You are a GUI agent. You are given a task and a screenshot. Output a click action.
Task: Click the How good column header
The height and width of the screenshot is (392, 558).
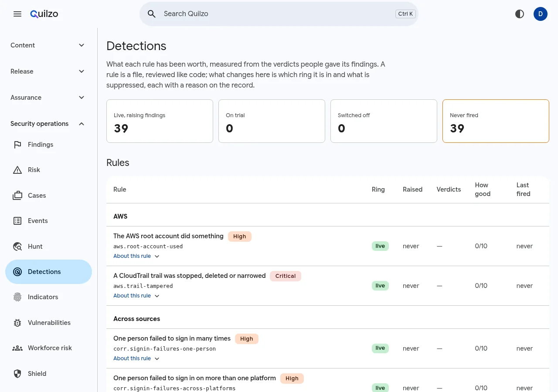(x=483, y=189)
